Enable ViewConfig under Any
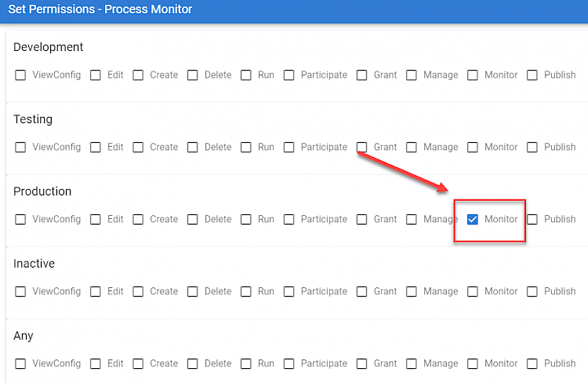 point(20,363)
